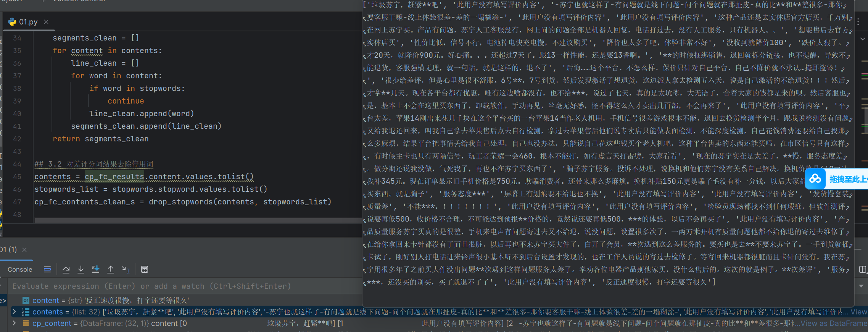The height and width of the screenshot is (332, 868).
Task: Click the Baidu cloud drag-here widget
Action: click(x=836, y=179)
